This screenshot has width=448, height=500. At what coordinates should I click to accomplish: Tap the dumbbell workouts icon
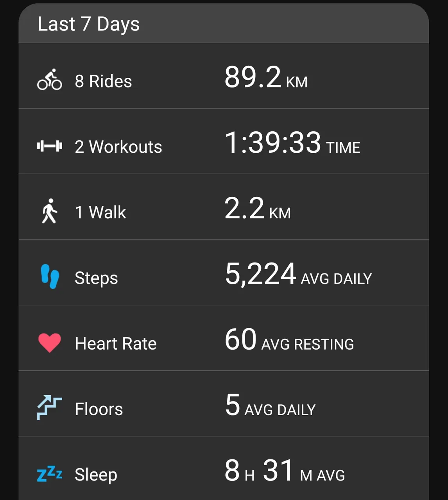(x=50, y=146)
